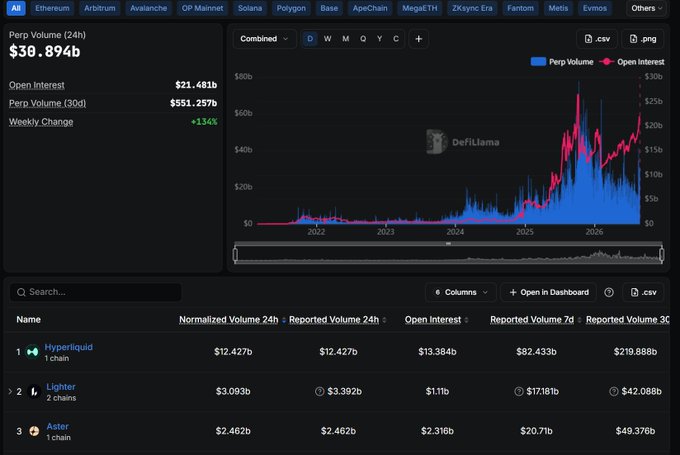
Task: Click info icon beside Lighter $42.088b
Action: 614,391
